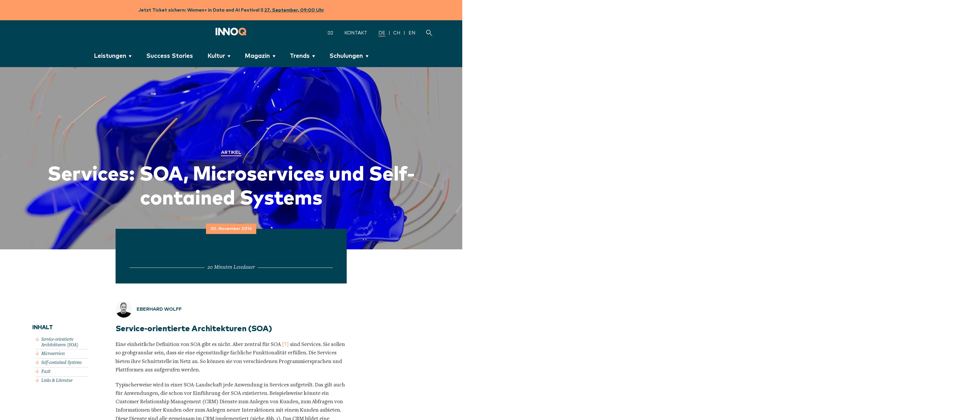Click the Women+ in Data and AI Festival announcement banner
The width and height of the screenshot is (980, 420).
pos(231,9)
